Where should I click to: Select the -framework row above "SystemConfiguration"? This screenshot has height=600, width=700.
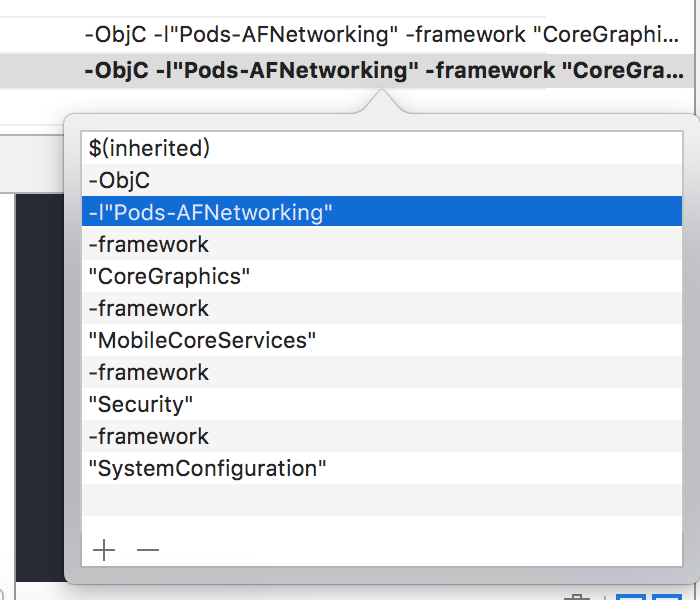coord(382,436)
